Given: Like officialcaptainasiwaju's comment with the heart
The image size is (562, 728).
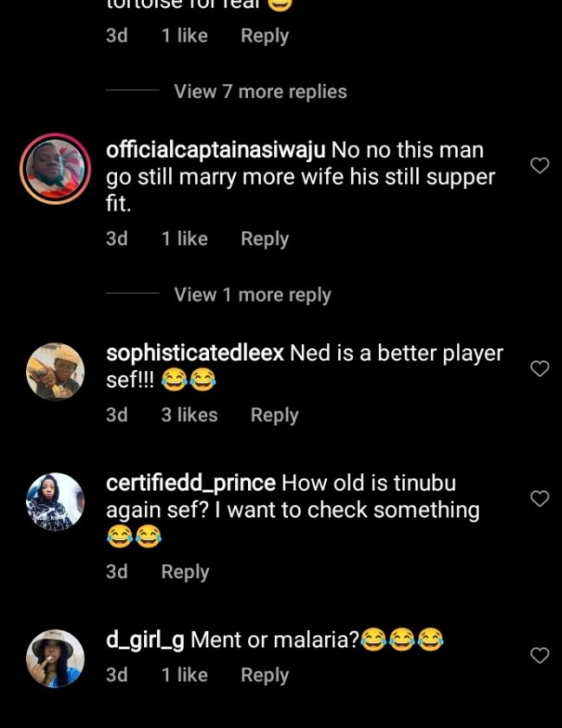Looking at the screenshot, I should pos(539,166).
